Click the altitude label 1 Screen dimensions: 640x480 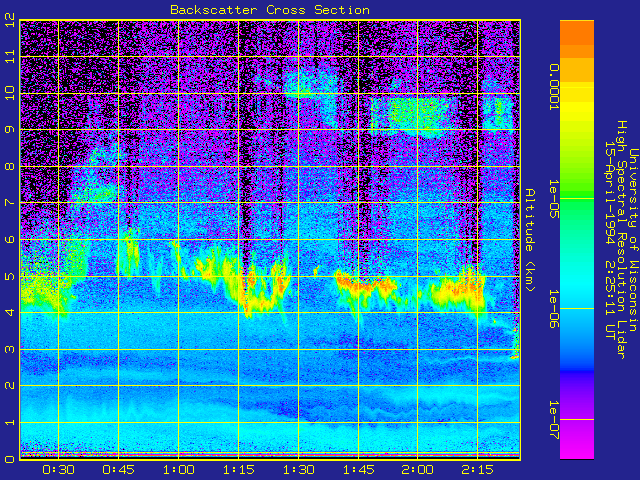(10, 422)
